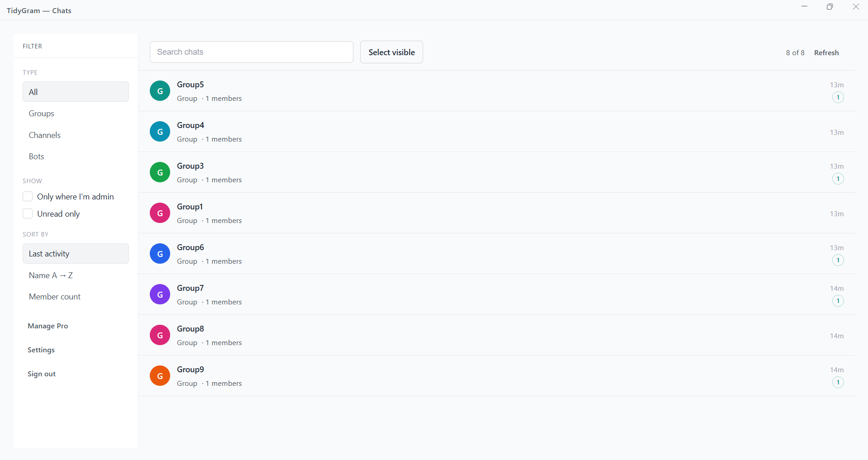Open the Group5 chat name
The image size is (868, 460).
point(191,85)
